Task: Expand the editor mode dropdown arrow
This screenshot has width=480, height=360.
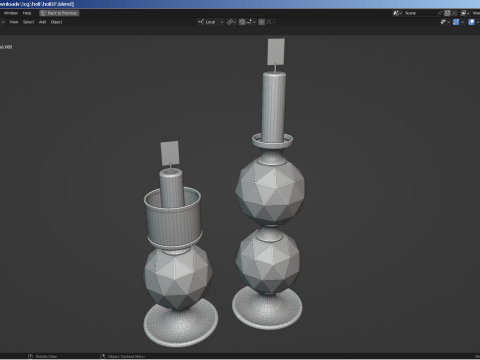Action: coord(3,22)
